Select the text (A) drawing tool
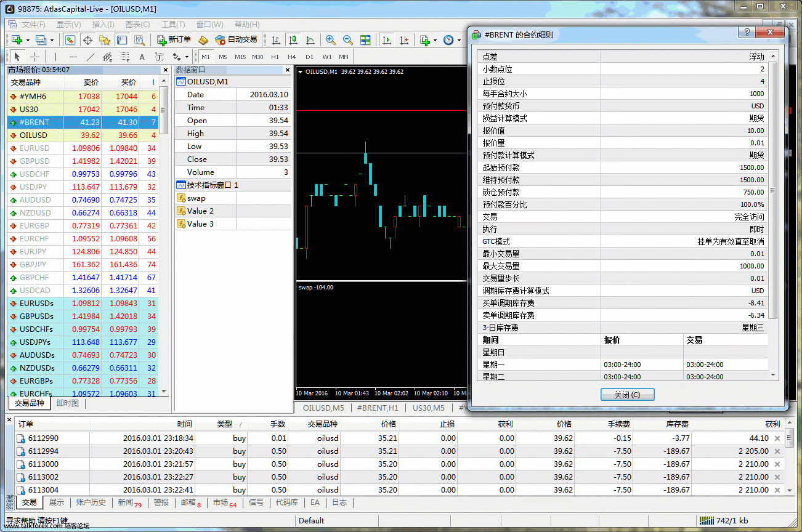 142,57
